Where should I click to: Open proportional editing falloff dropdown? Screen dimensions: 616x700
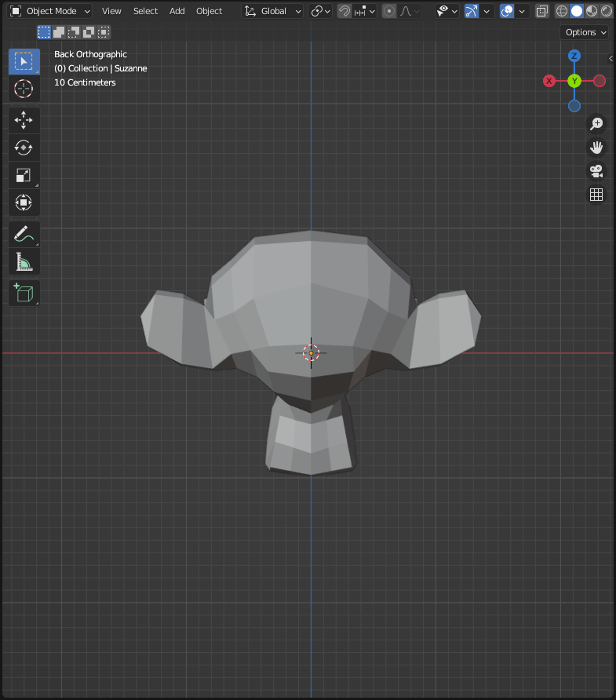coord(410,11)
